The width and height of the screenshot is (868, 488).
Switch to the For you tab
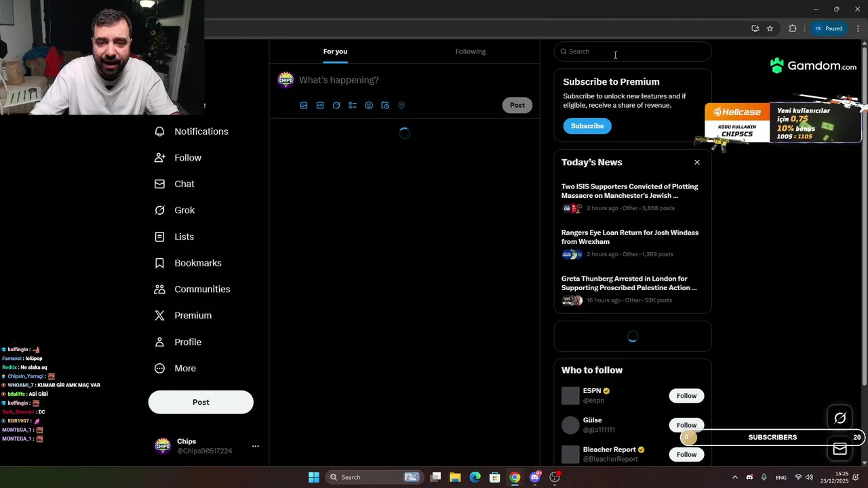[335, 52]
